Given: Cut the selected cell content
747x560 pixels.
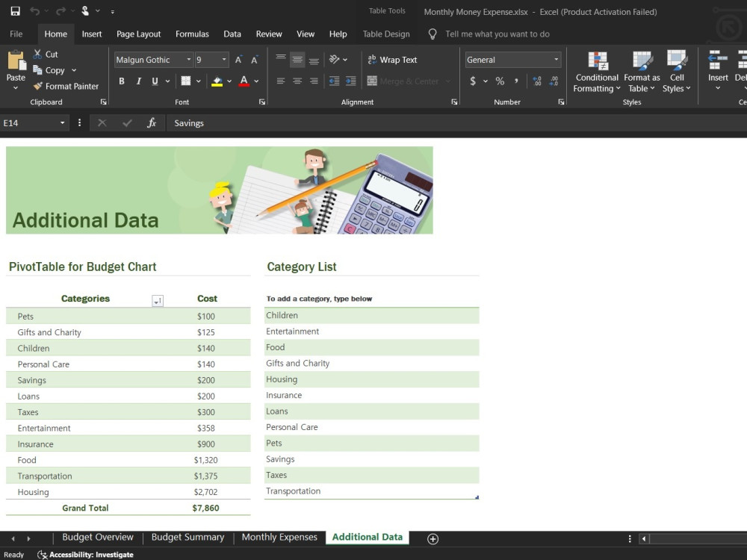Looking at the screenshot, I should 46,55.
